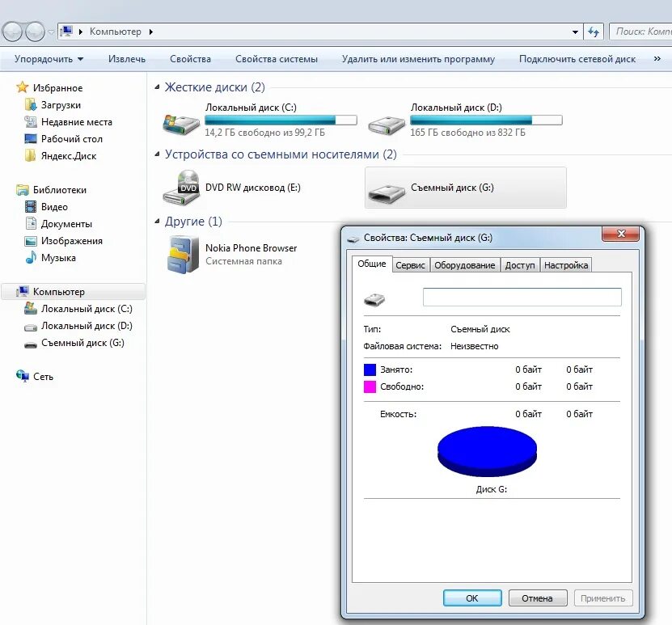Click the Forward navigation arrow button

click(x=35, y=32)
